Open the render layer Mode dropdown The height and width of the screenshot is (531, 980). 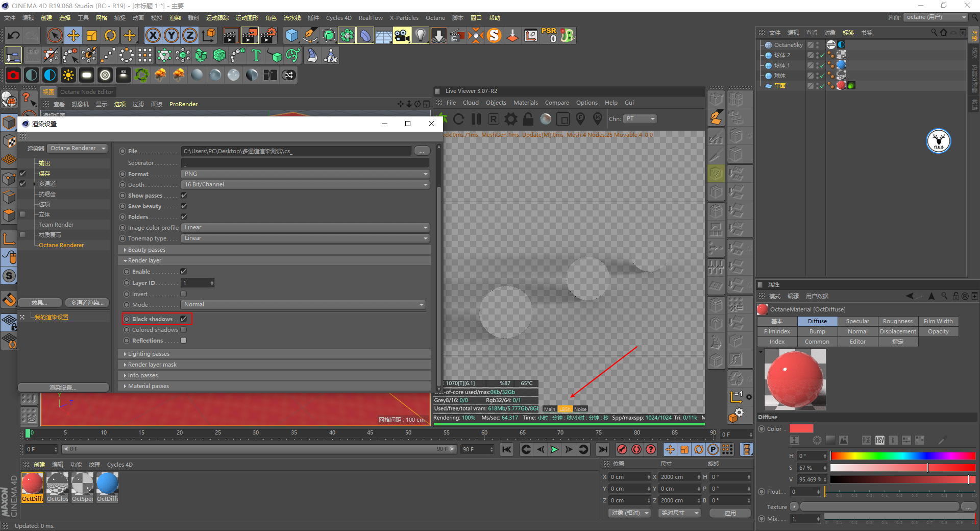[x=304, y=305]
